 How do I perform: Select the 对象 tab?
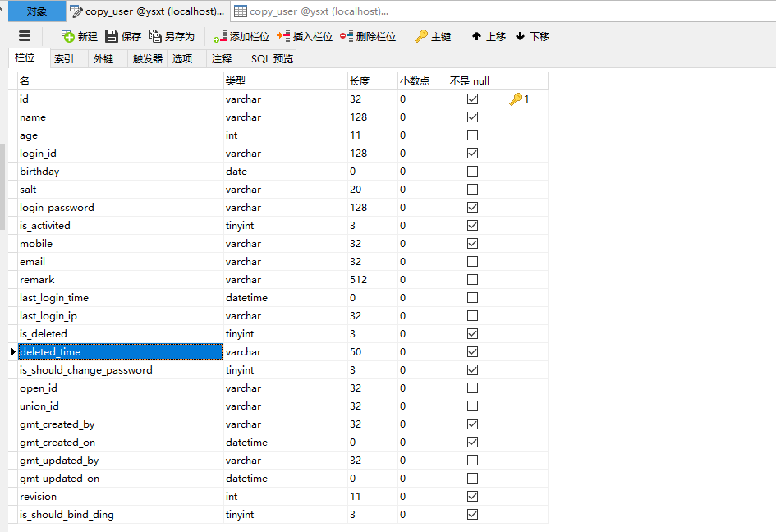(x=37, y=11)
